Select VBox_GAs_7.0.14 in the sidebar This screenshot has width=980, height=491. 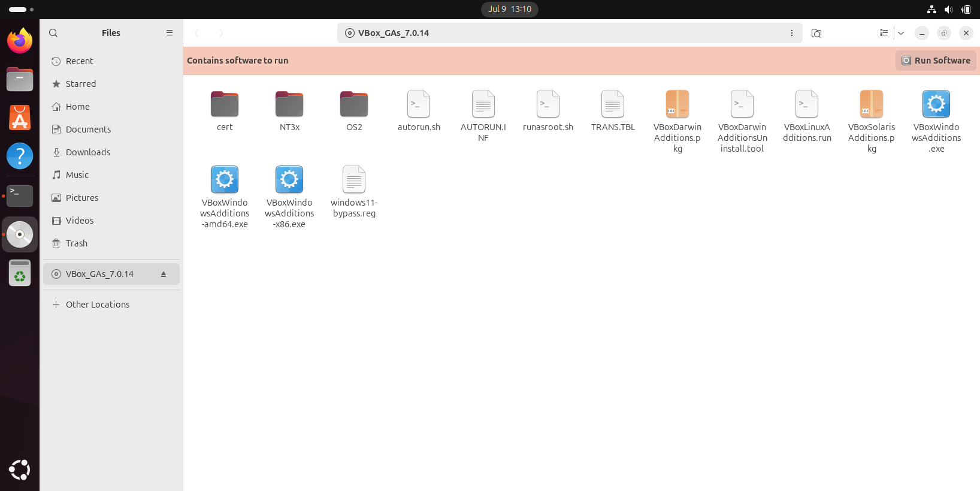tap(111, 274)
